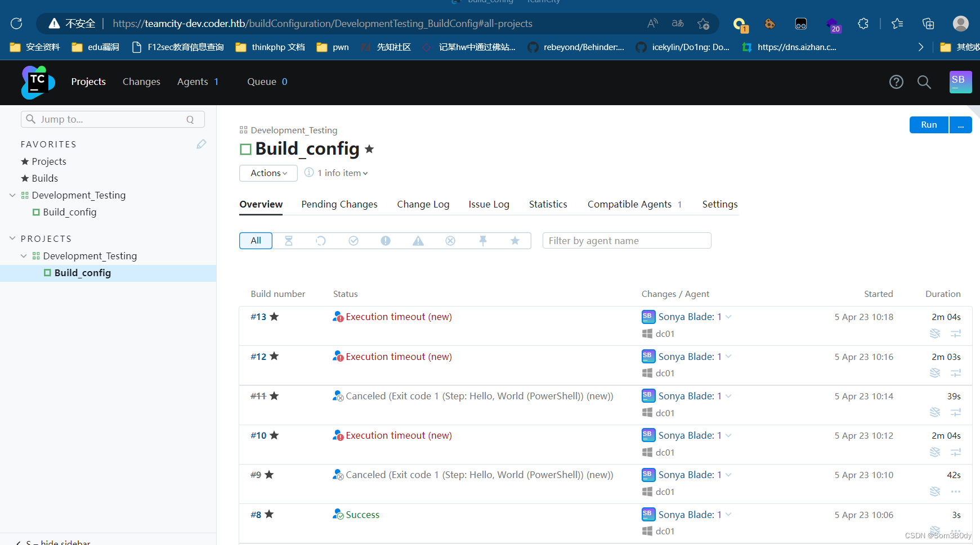Open Development_Testing breadcrumb link
The width and height of the screenshot is (980, 545).
[x=294, y=130]
